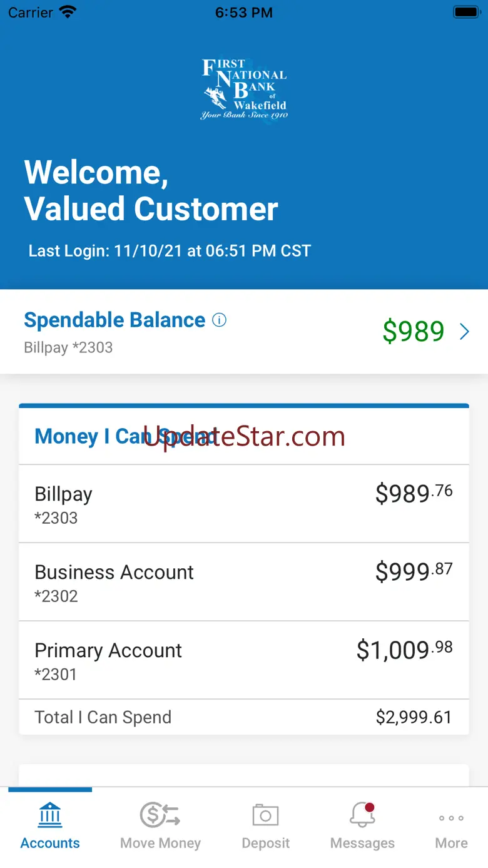This screenshot has height=868, width=488.
Task: Tap the More three-dots icon
Action: pyautogui.click(x=451, y=818)
